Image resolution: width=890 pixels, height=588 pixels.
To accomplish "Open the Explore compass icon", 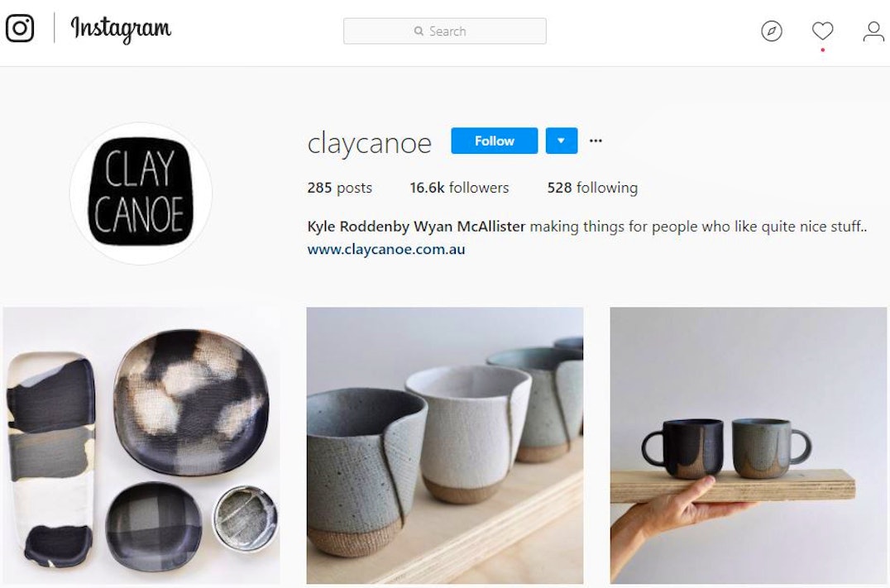I will point(772,31).
